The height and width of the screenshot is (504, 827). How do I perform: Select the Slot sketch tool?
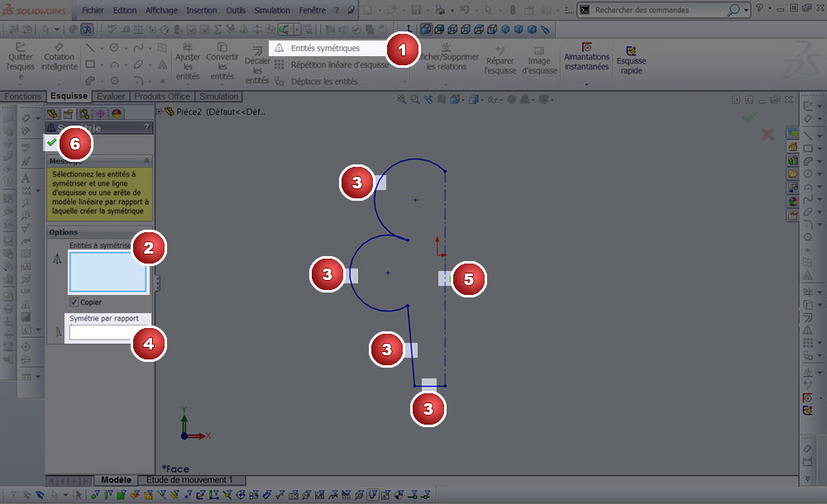tap(90, 81)
